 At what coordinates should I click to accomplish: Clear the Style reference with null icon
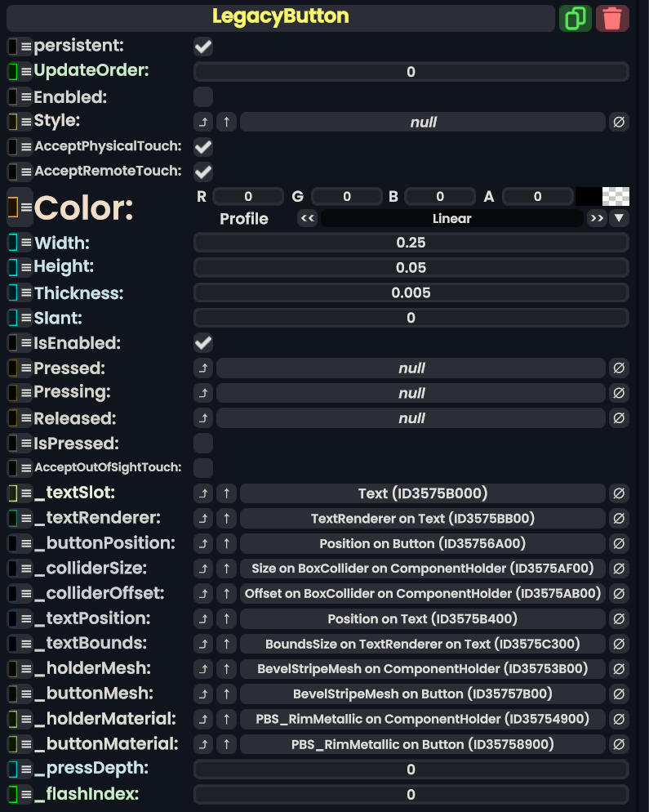619,122
